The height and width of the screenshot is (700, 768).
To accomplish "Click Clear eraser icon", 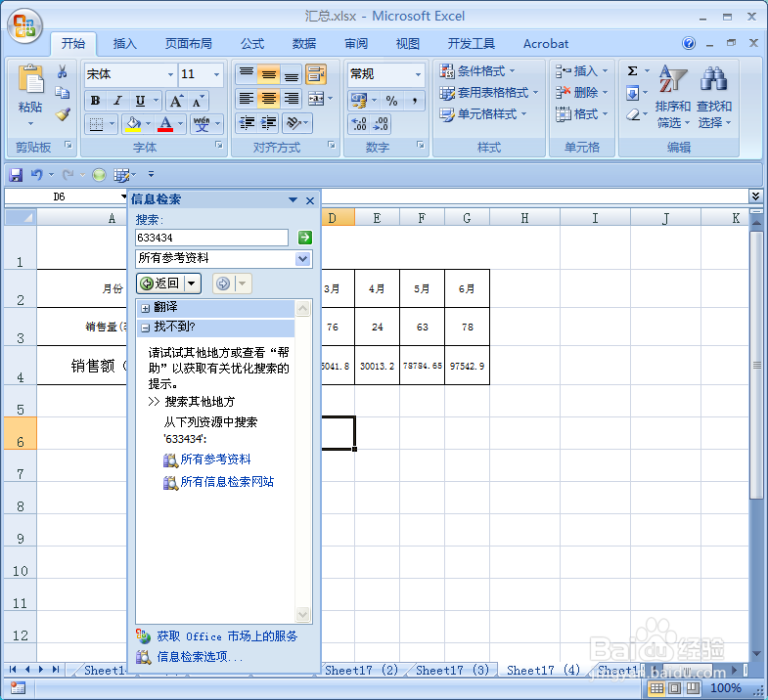I will [633, 115].
